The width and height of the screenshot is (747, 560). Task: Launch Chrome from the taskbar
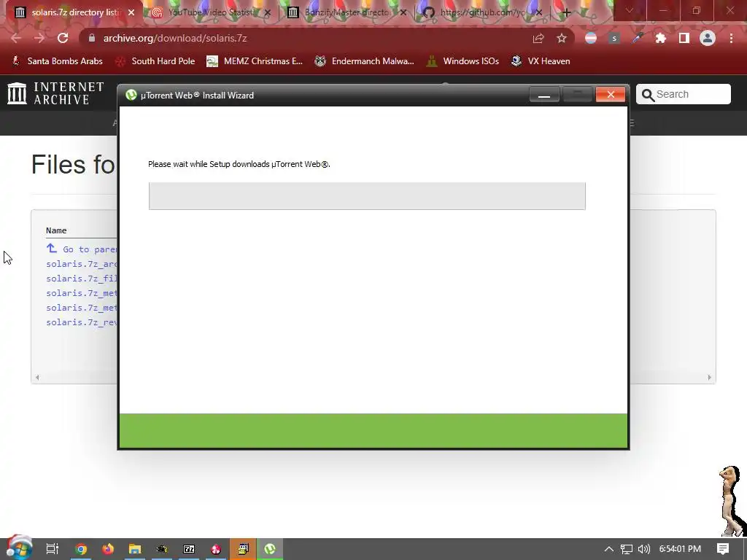coord(81,549)
